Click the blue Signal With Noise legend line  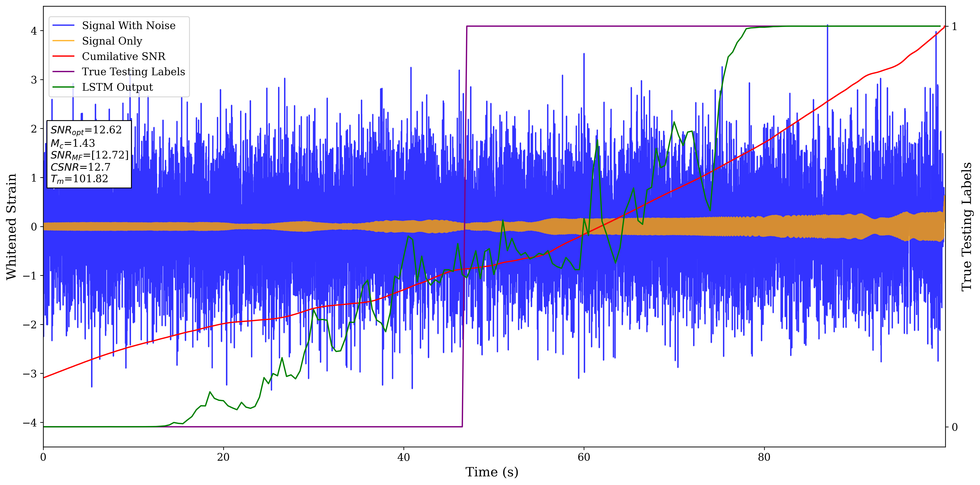(x=63, y=26)
